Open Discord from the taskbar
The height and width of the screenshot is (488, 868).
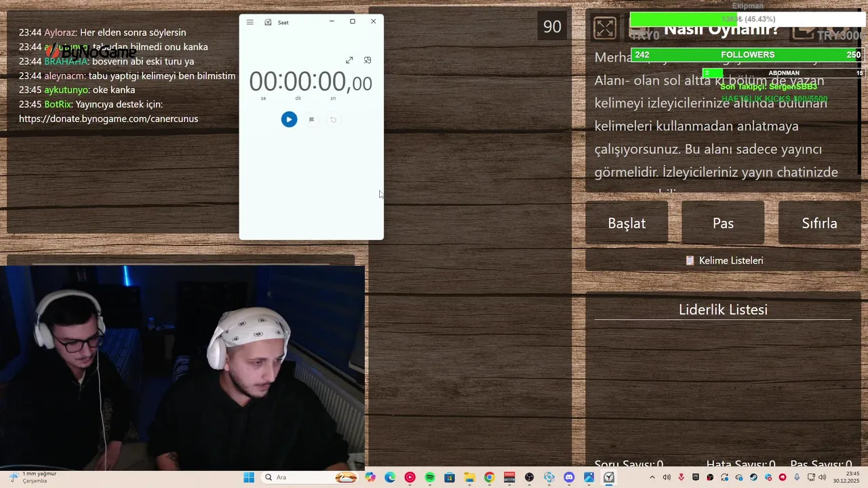(x=569, y=478)
